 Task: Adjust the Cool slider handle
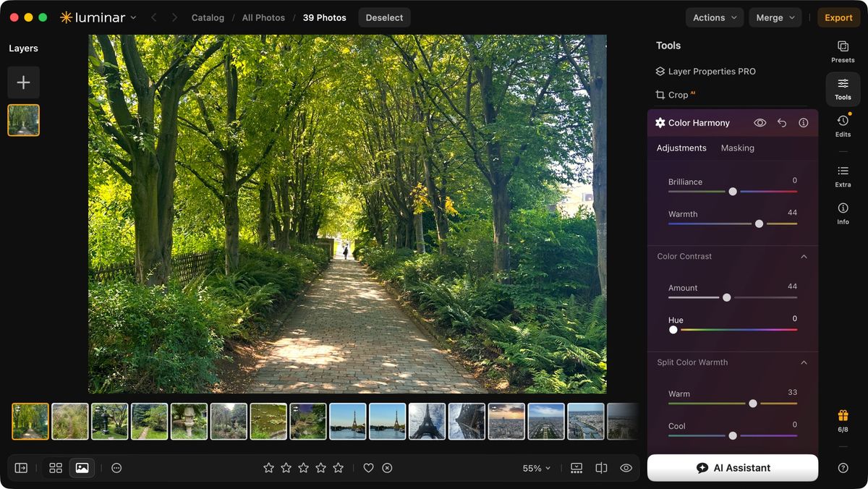pos(733,435)
